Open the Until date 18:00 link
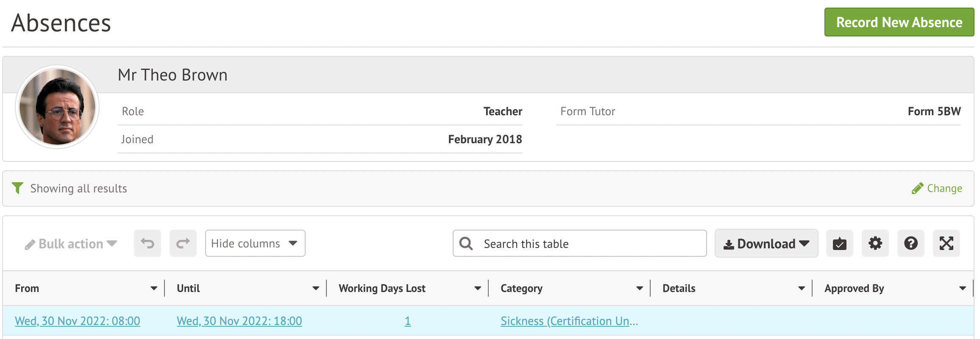 tap(239, 321)
